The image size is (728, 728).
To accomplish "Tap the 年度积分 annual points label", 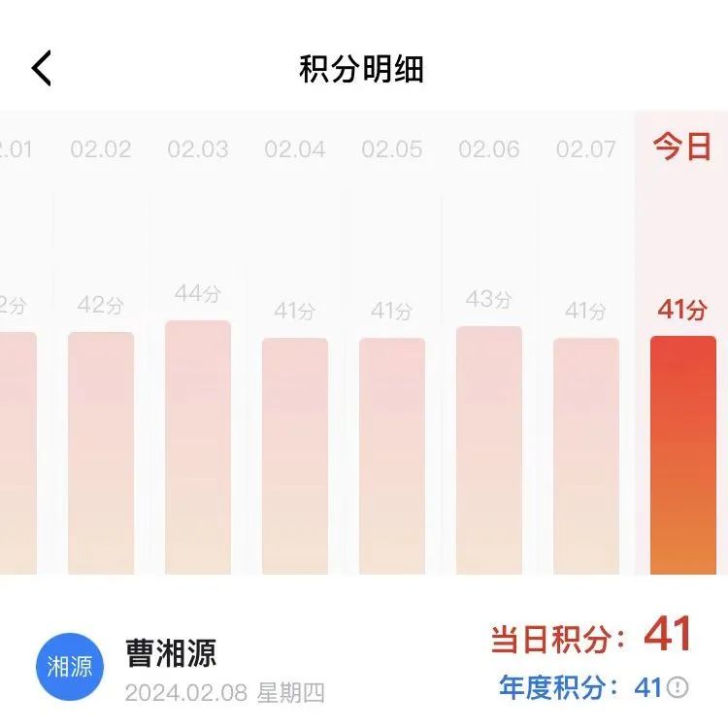I will (559, 687).
